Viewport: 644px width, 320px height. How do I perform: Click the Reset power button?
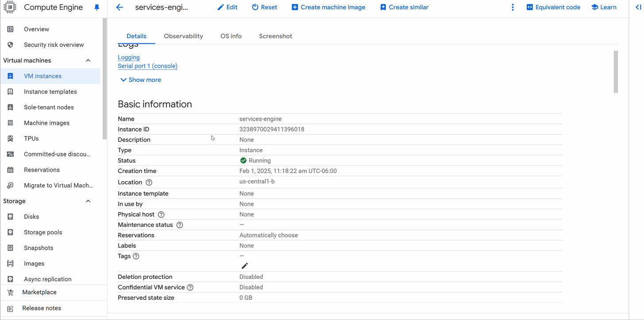(264, 7)
